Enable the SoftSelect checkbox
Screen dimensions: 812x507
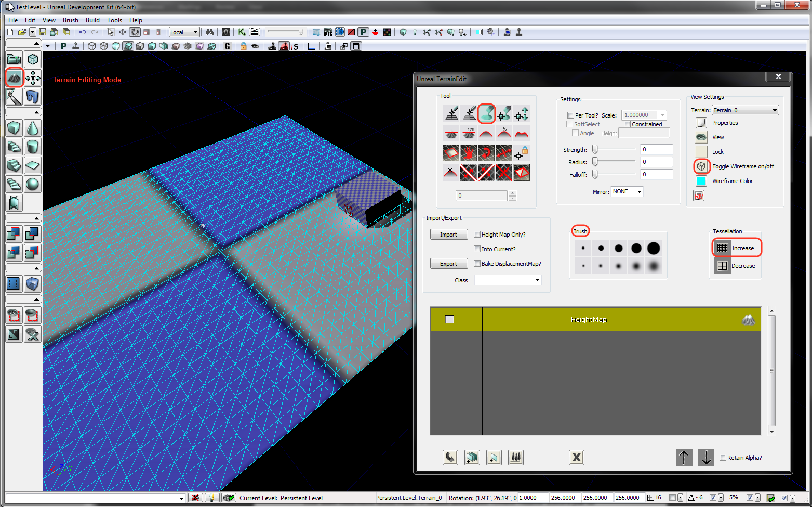pyautogui.click(x=569, y=124)
